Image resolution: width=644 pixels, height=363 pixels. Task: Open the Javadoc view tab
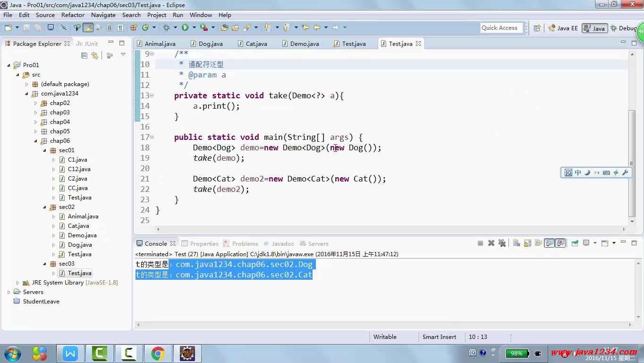(279, 243)
